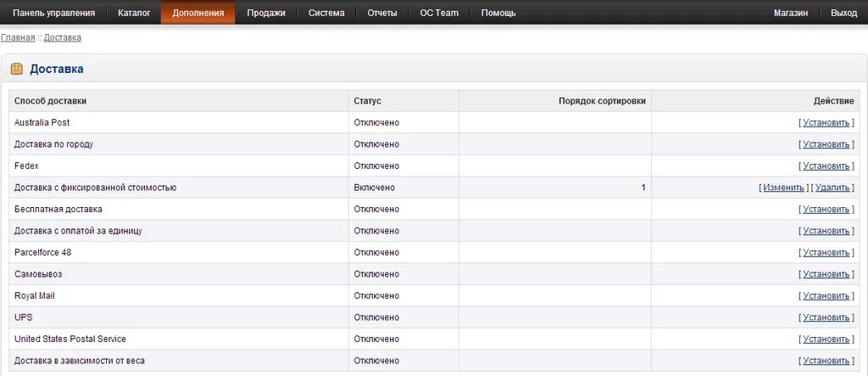Select the Самовывоз row name
Viewport: 868px width, 376px height.
(38, 274)
